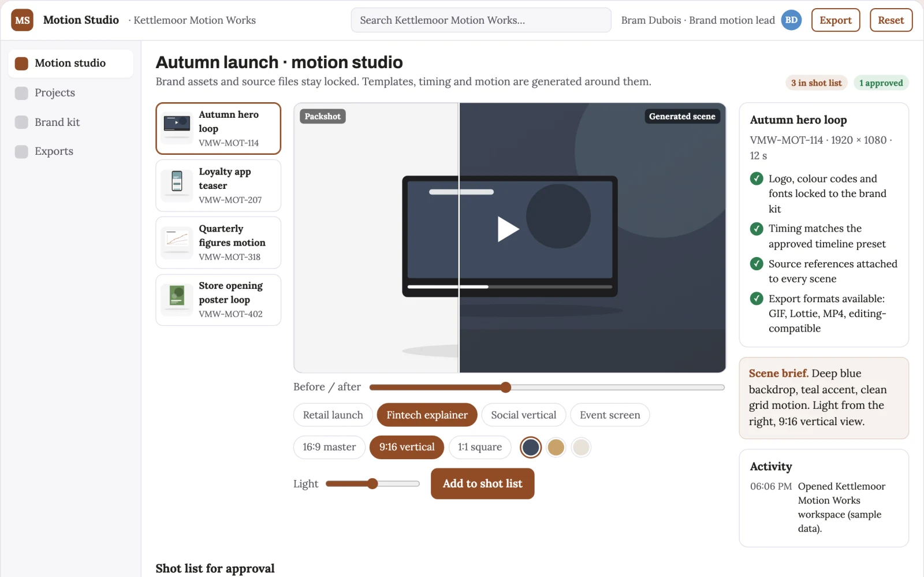Click the check beside Export formats available
This screenshot has width=924, height=577.
(757, 299)
